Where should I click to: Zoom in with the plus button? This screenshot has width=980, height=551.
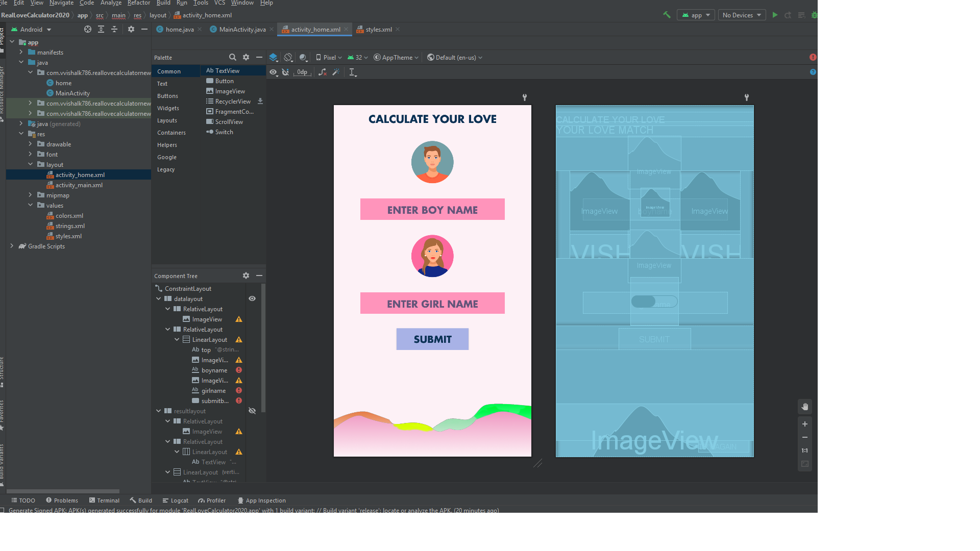coord(805,424)
